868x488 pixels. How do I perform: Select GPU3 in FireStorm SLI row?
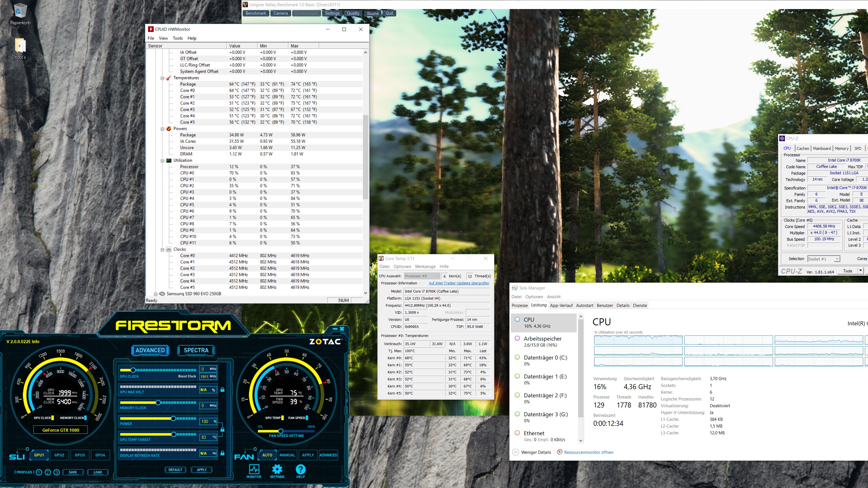pyautogui.click(x=80, y=455)
